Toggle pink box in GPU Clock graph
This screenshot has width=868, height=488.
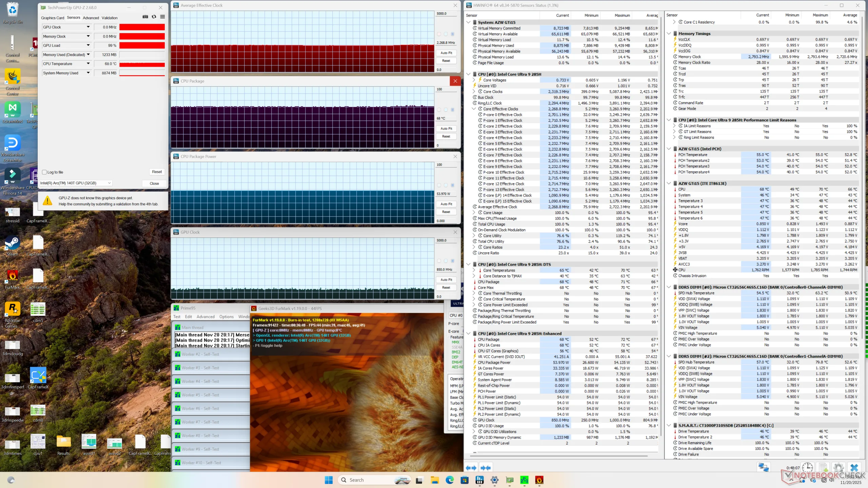pos(439,261)
